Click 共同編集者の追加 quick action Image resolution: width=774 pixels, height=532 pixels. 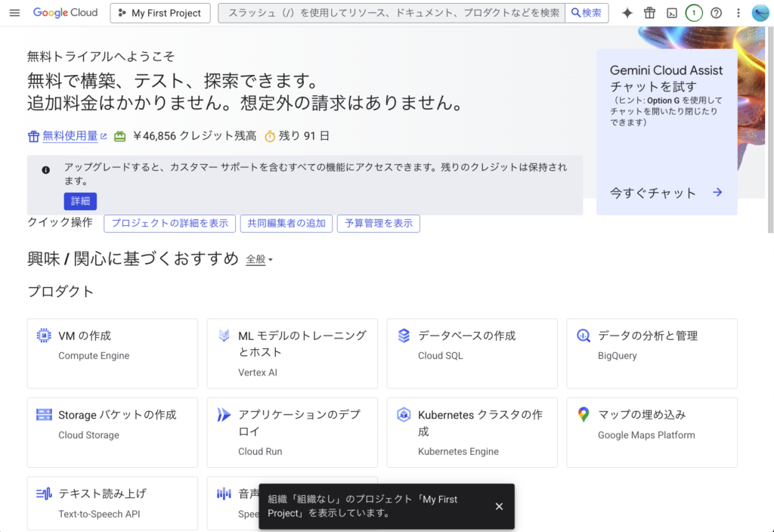point(286,223)
